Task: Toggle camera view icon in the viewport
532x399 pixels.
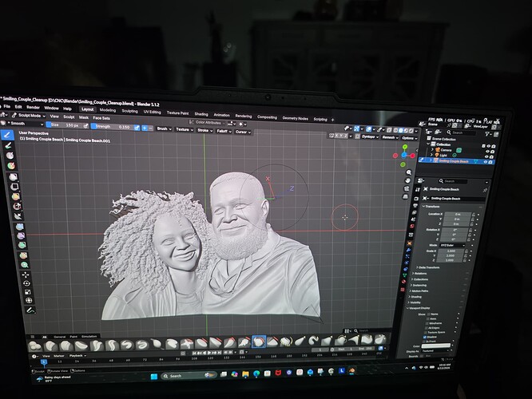Action: click(407, 188)
